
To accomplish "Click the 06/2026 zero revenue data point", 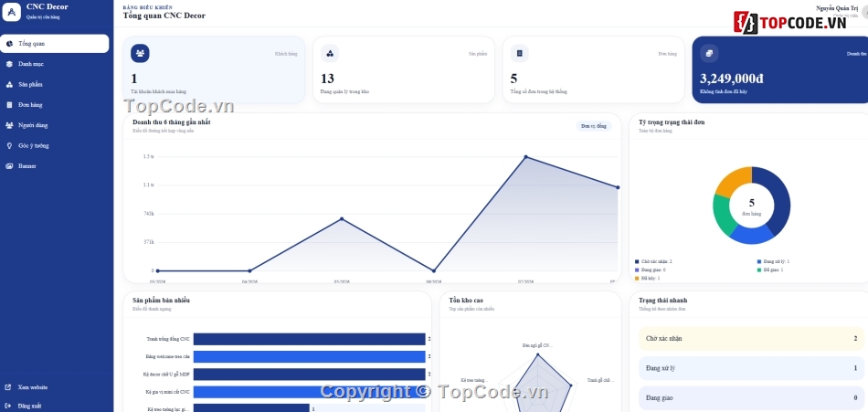I will click(434, 270).
